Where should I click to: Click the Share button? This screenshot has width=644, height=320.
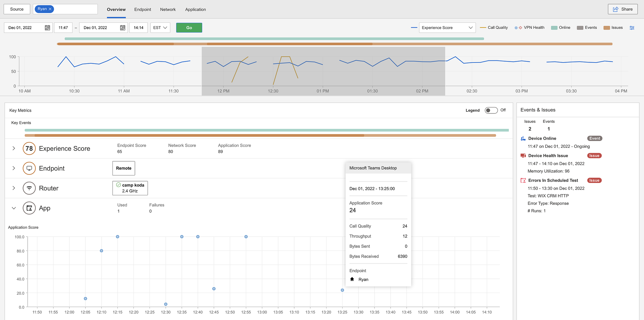point(623,9)
